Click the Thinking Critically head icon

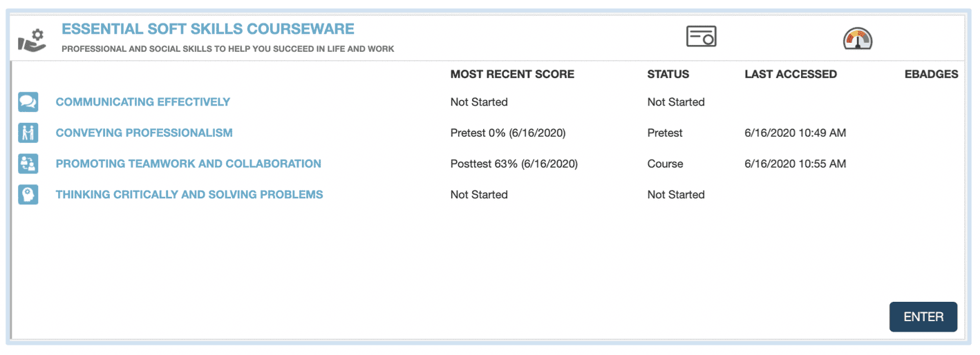point(28,195)
